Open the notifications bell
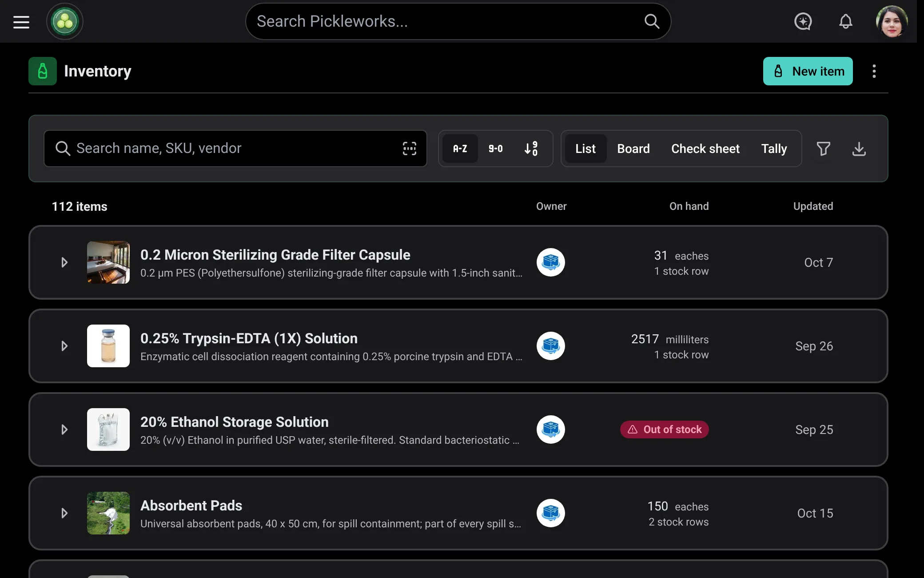Image resolution: width=924 pixels, height=578 pixels. click(x=846, y=21)
